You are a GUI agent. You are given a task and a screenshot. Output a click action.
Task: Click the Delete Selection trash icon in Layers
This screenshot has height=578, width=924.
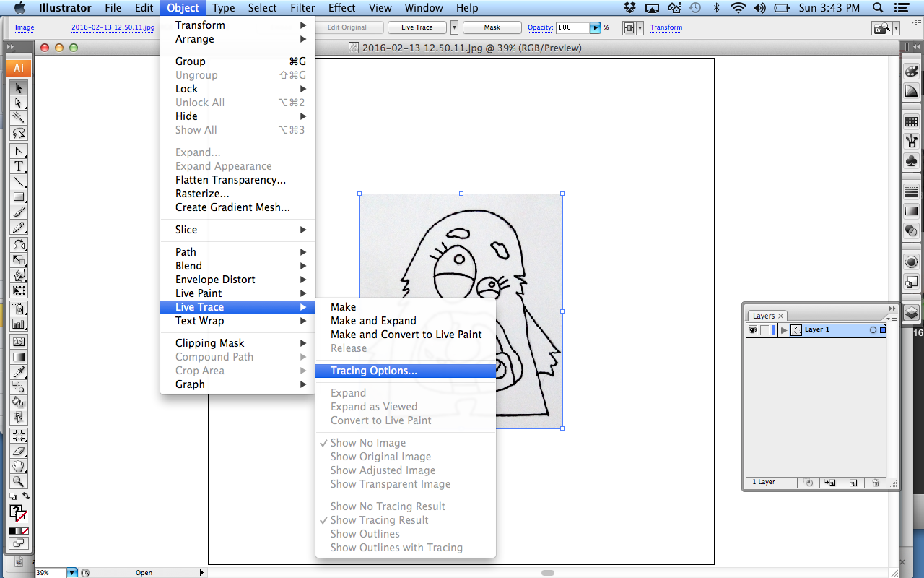876,482
